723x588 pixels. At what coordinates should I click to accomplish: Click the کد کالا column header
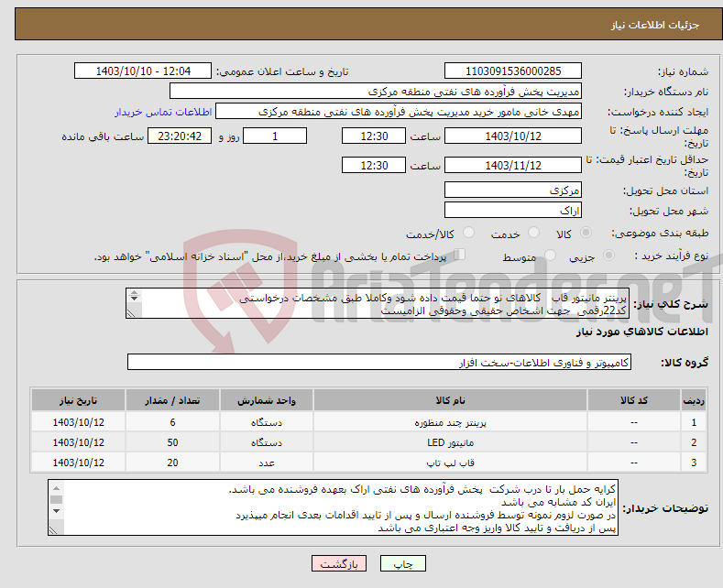(633, 400)
